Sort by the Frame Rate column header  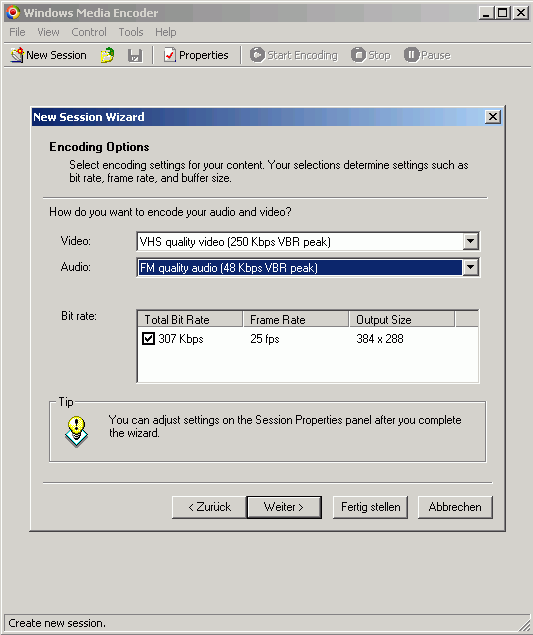[x=296, y=320]
